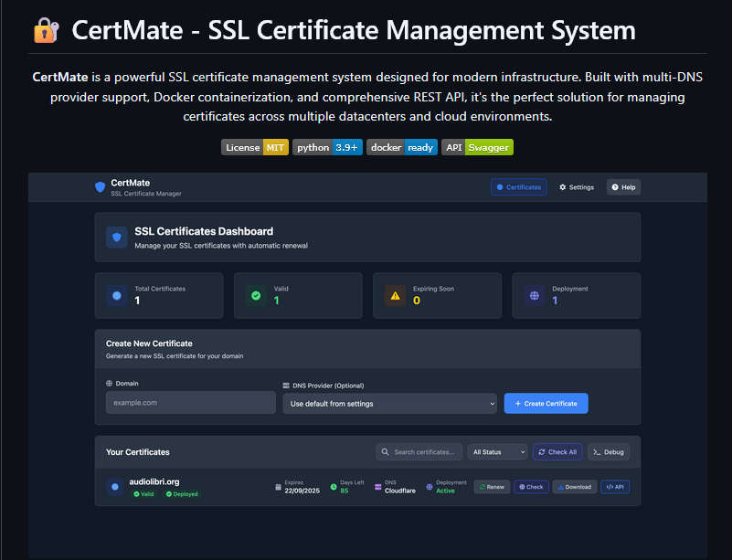This screenshot has width=732, height=560.
Task: Click the Create New Certificate heading
Action: point(149,343)
